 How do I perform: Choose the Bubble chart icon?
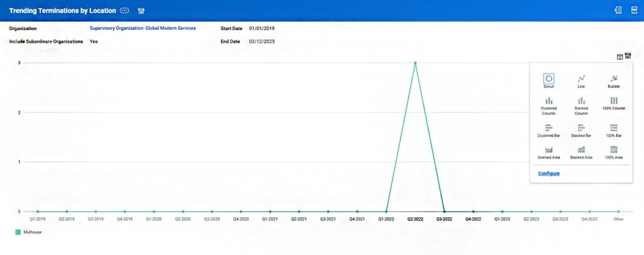click(614, 81)
